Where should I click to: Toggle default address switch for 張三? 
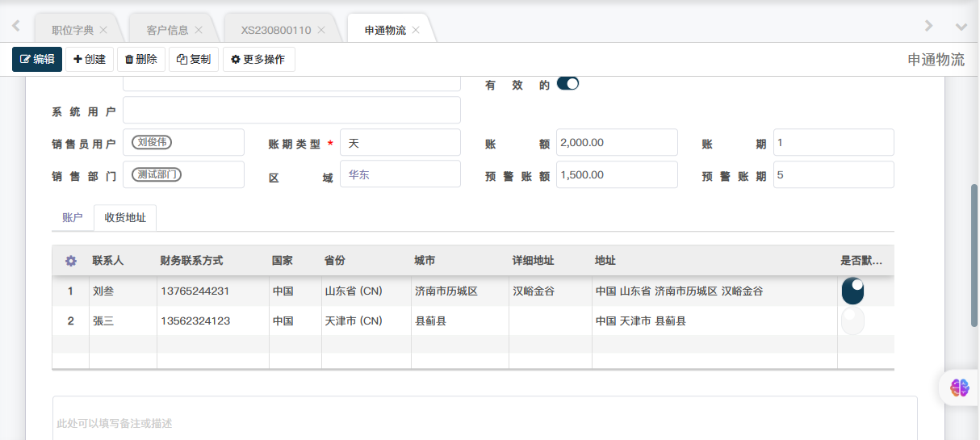[852, 321]
